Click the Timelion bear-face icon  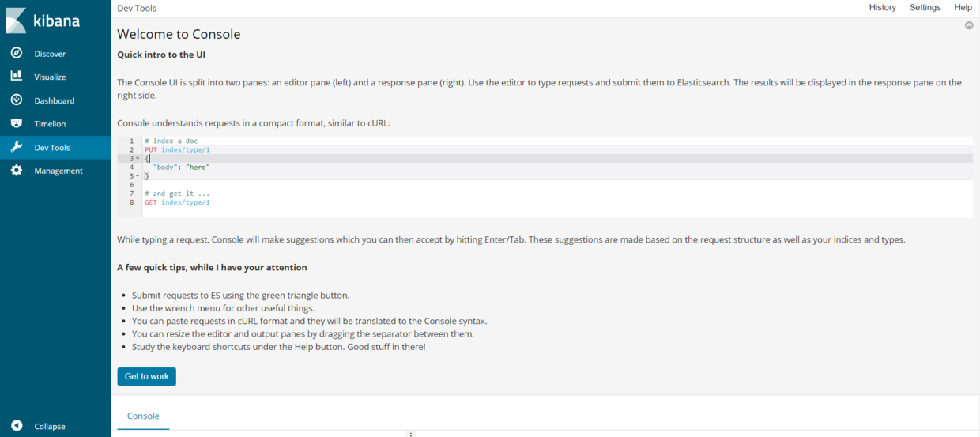17,124
